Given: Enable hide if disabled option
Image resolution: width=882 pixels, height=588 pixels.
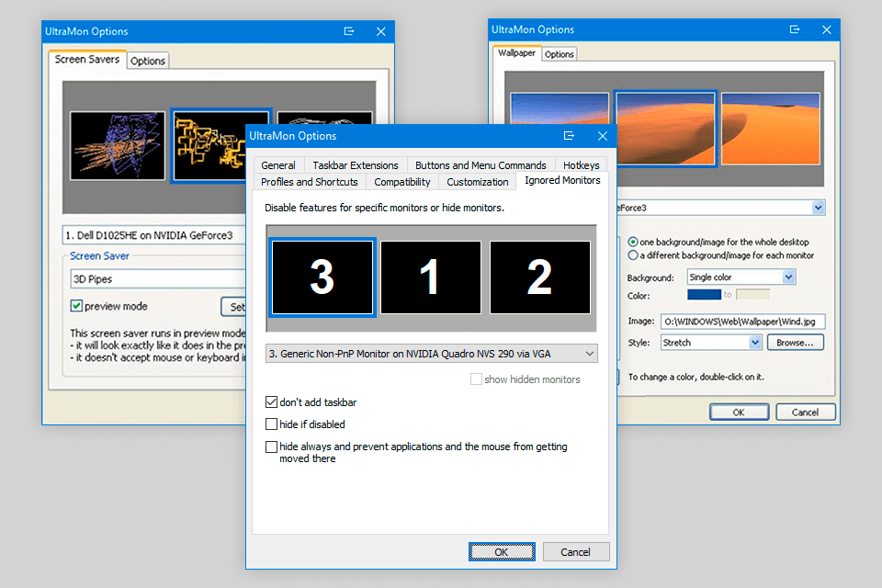Looking at the screenshot, I should click(272, 424).
